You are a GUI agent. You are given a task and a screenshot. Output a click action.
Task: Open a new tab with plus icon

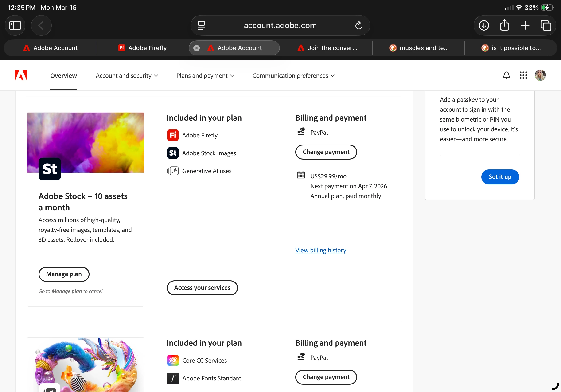tap(525, 25)
